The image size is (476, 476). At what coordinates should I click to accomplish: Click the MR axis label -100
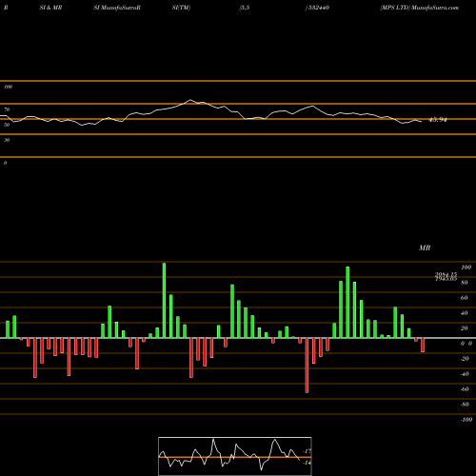click(x=466, y=420)
